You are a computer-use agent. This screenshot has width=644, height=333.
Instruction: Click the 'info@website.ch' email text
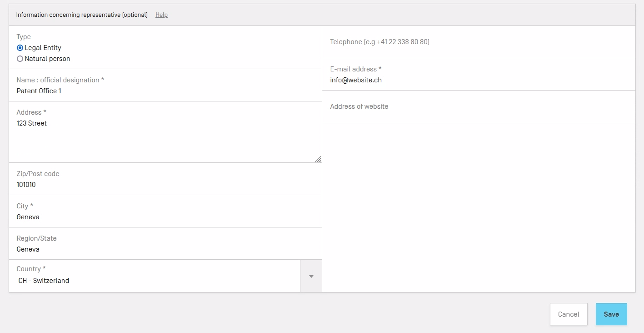[x=356, y=80]
